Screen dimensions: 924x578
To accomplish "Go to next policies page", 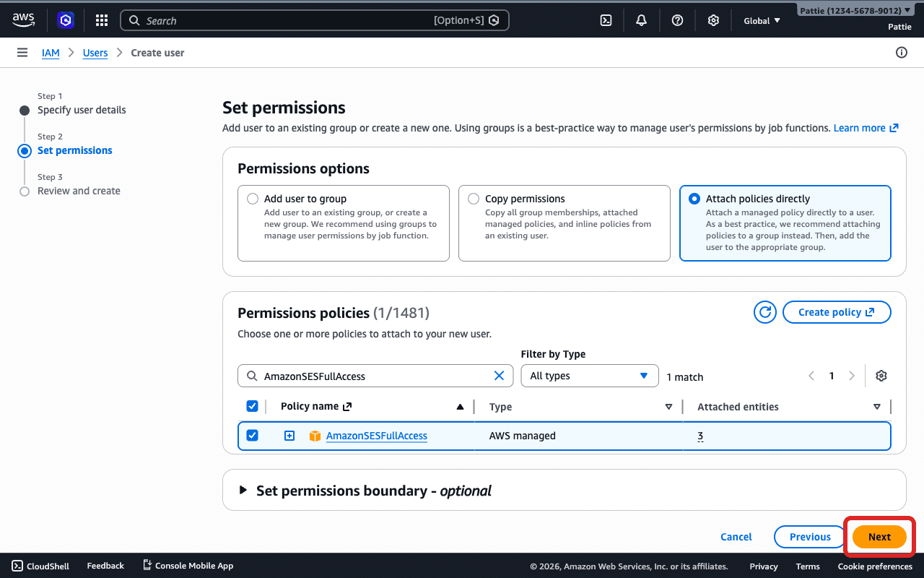I will tap(852, 376).
